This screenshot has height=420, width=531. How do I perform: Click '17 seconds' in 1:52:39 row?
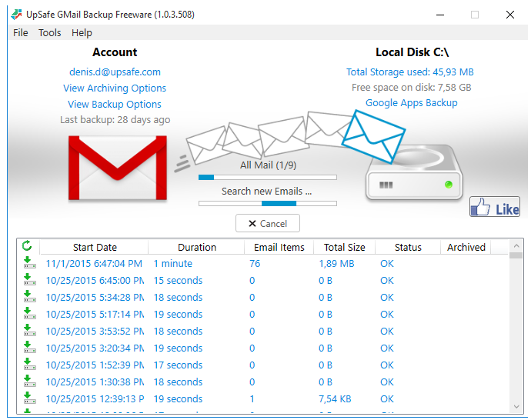click(178, 365)
